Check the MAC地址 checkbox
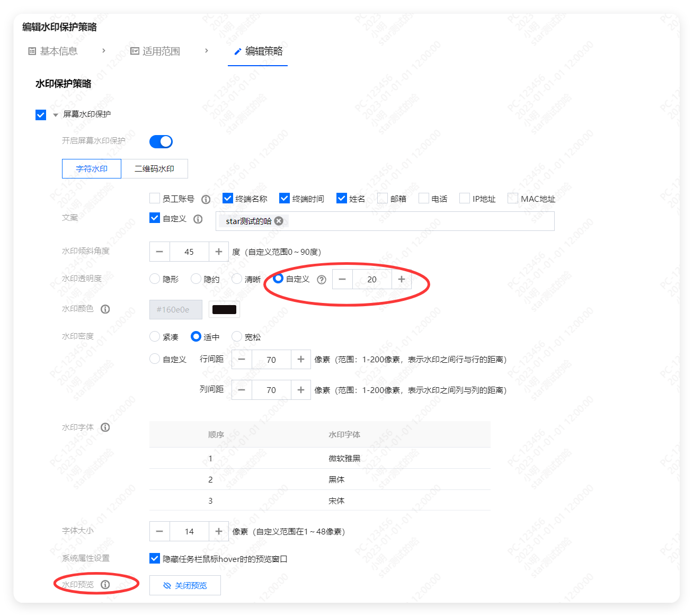 [513, 198]
